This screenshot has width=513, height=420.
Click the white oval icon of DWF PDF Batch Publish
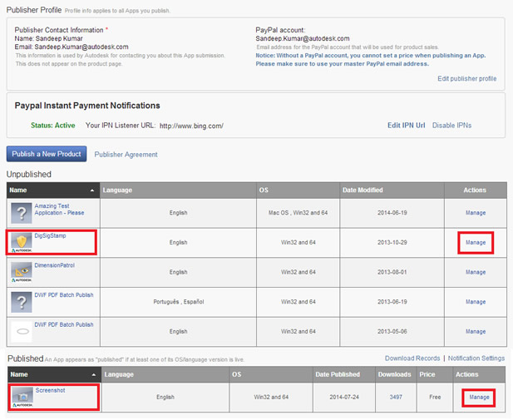click(x=22, y=331)
